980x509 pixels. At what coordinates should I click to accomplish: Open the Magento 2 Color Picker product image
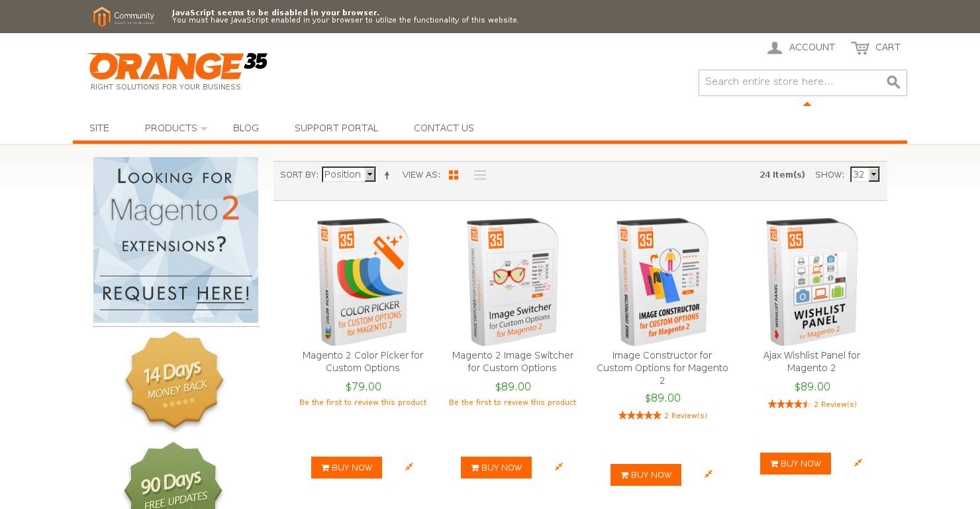tap(363, 282)
